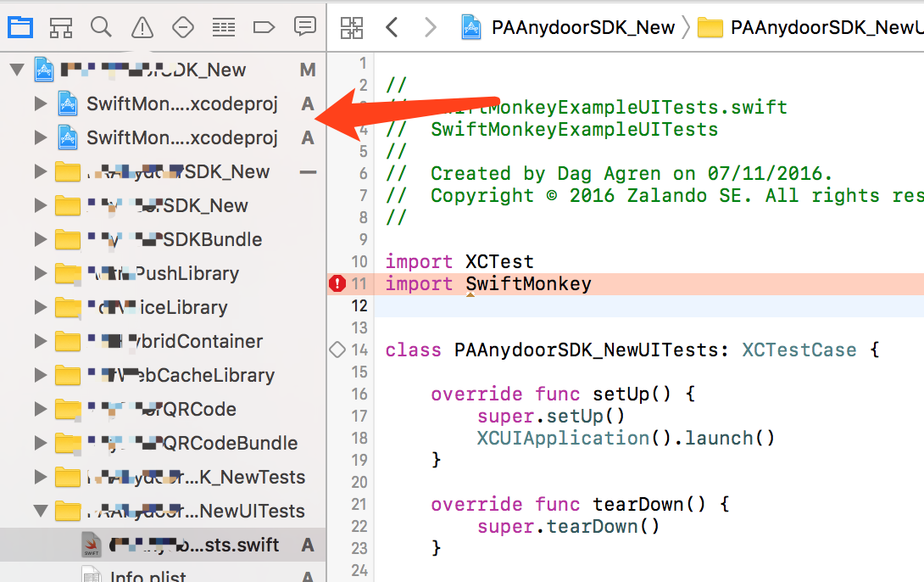This screenshot has height=582, width=924.
Task: Expand the SDKBundle folder
Action: click(x=40, y=239)
